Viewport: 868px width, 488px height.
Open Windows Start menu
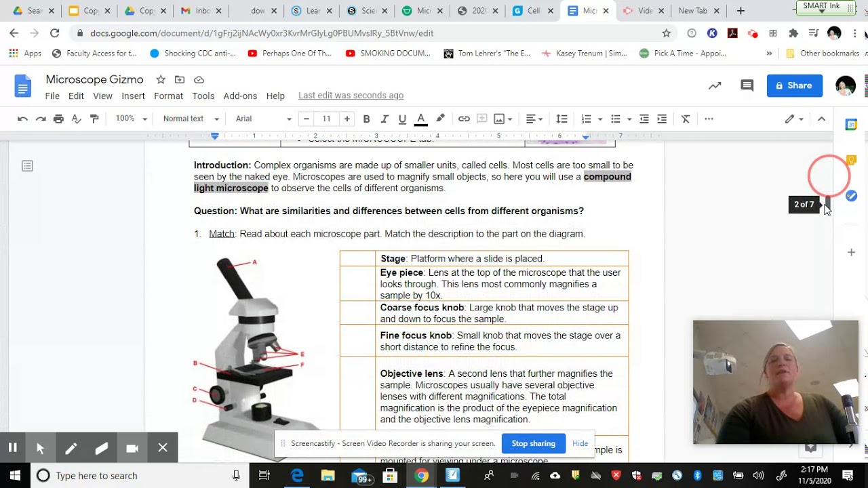coord(15,475)
